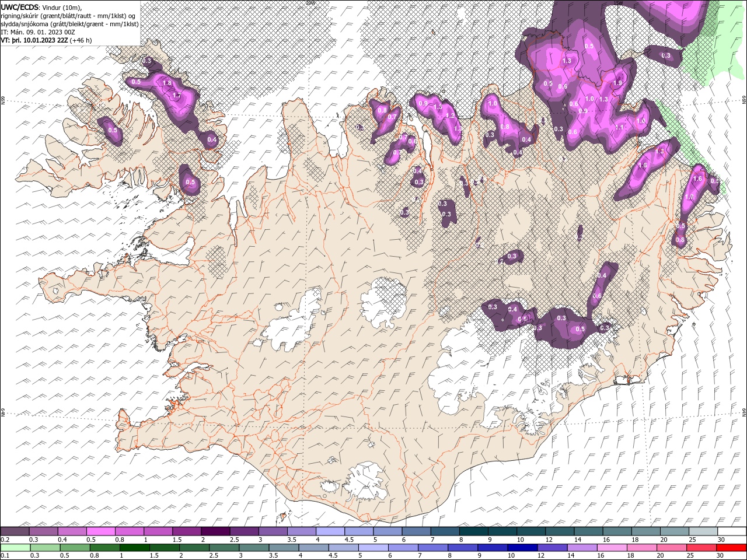Pick the light lavender top-row swatch labelled 4
The height and width of the screenshot is (560, 747).
click(x=330, y=531)
